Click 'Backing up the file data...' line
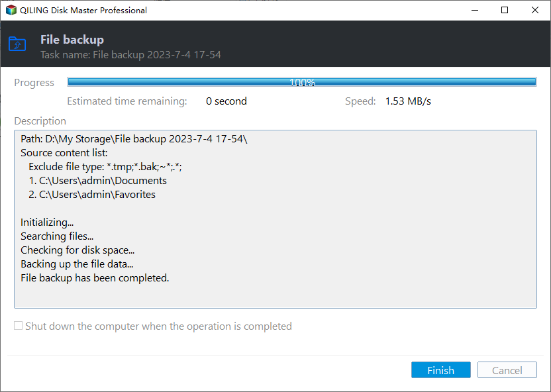The width and height of the screenshot is (551, 392). (x=77, y=264)
